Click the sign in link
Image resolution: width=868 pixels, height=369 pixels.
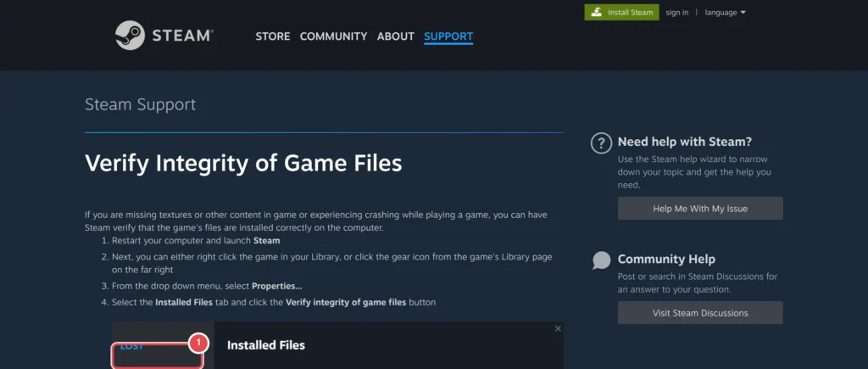[x=677, y=12]
